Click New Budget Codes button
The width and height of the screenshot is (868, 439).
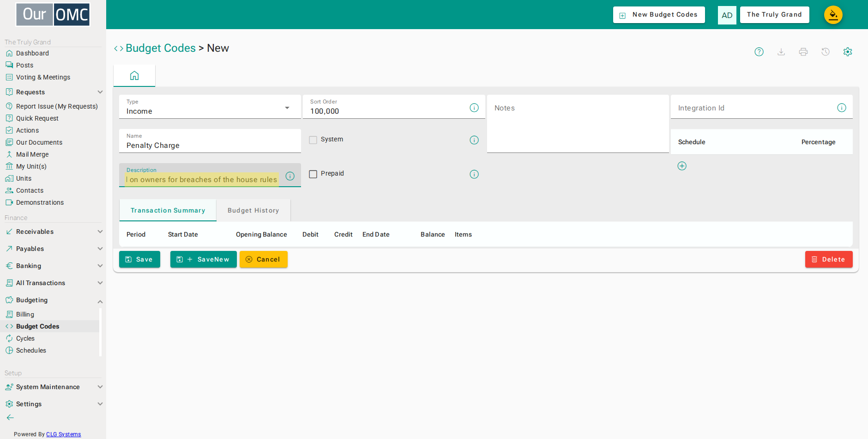pos(659,15)
